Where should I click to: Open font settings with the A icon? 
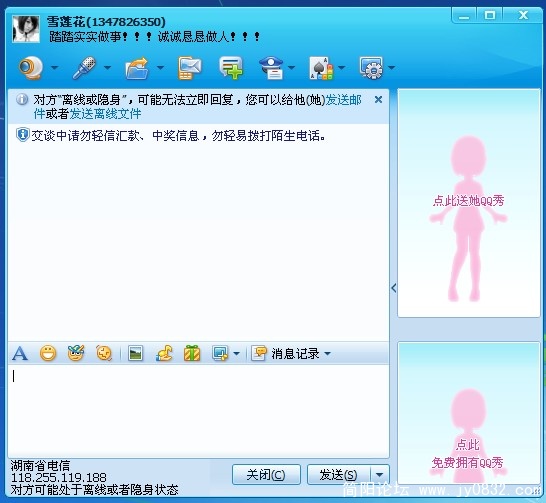tap(20, 353)
